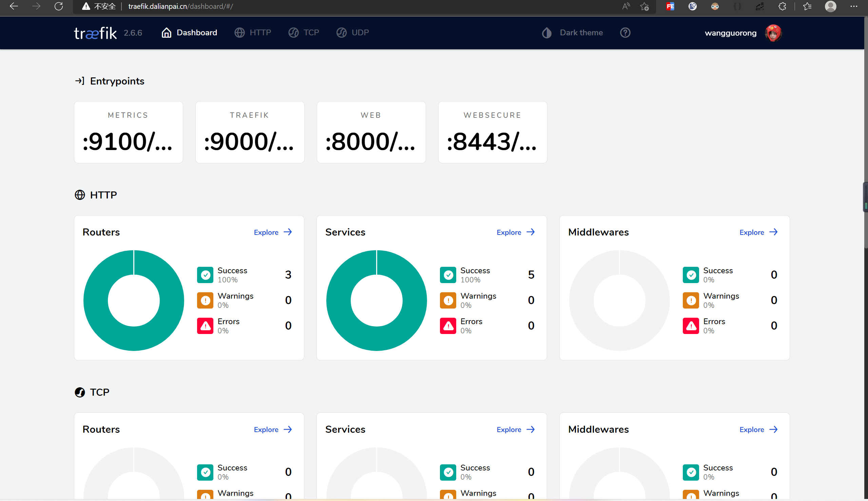
Task: Click TCP Middlewares success check icon
Action: click(691, 472)
